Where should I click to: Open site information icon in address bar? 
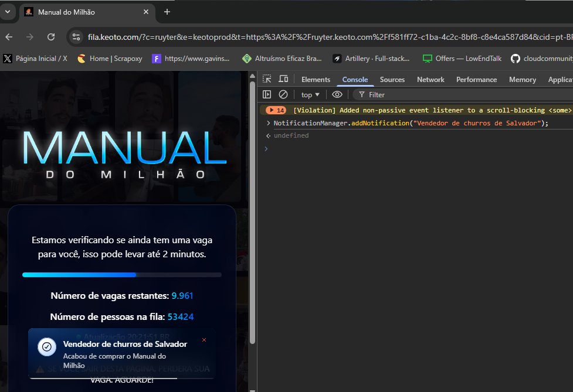pyautogui.click(x=76, y=37)
